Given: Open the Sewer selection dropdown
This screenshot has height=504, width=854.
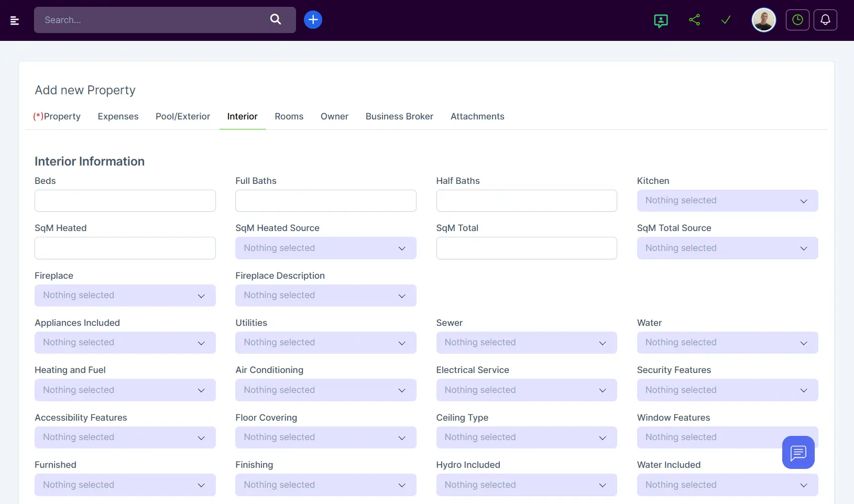Looking at the screenshot, I should tap(526, 343).
